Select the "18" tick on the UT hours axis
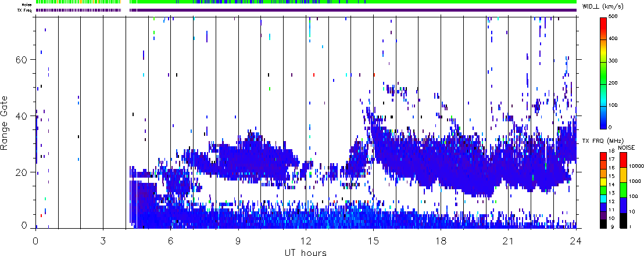This screenshot has width=644, height=256. [441, 241]
